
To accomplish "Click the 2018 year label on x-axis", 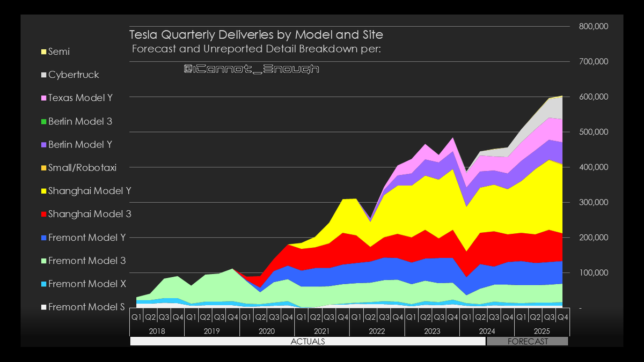I will coord(157,331).
